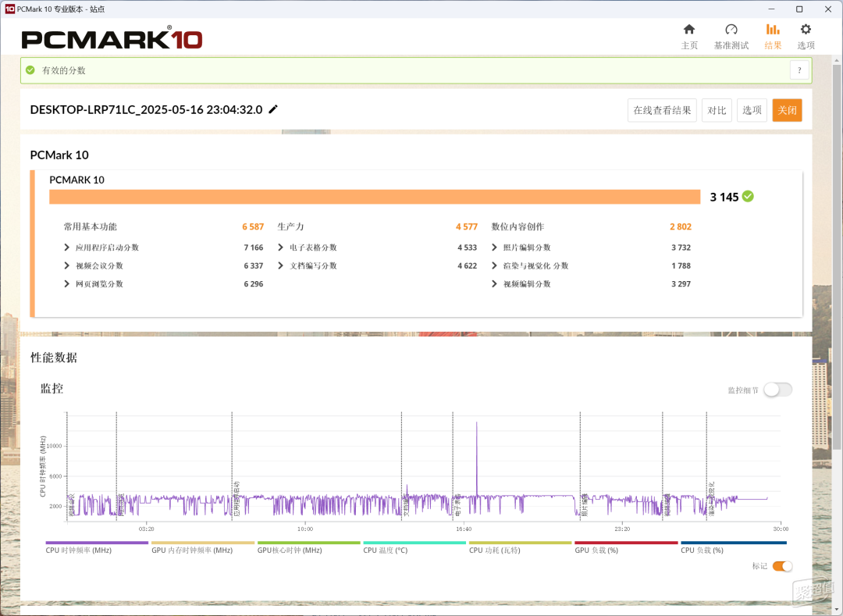Select CPU 温度 (°C) legend swatch

click(414, 543)
